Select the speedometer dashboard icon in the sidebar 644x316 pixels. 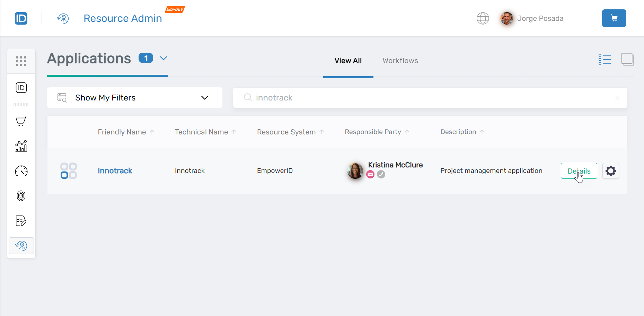[x=21, y=171]
